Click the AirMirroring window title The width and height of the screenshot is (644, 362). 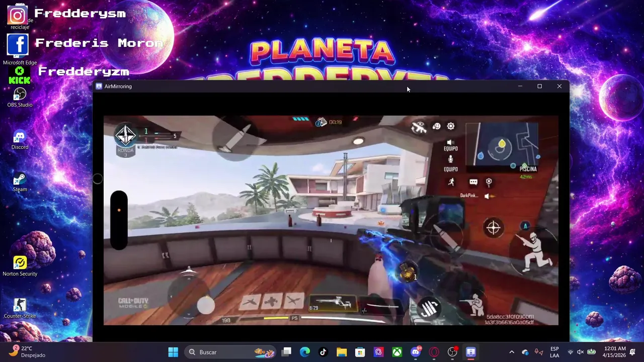118,86
